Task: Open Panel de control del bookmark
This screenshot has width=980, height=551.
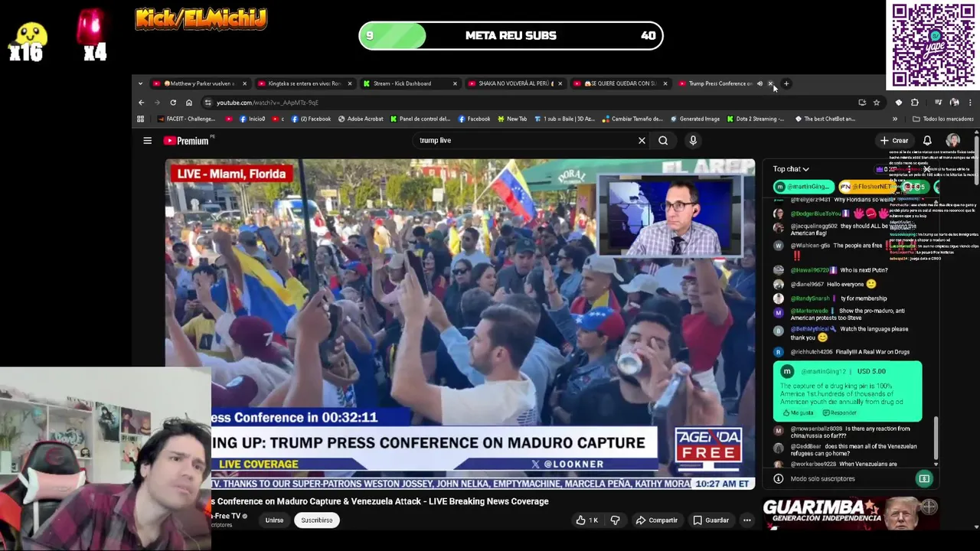Action: [x=420, y=119]
